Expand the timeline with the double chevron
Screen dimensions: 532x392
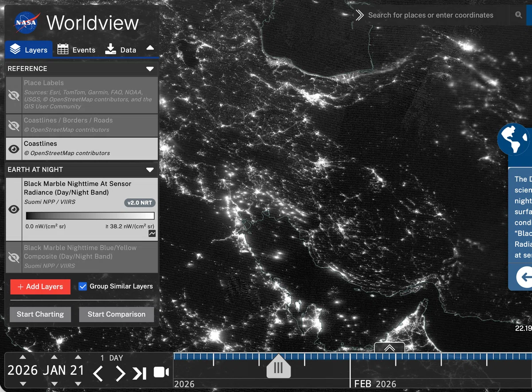(x=389, y=348)
